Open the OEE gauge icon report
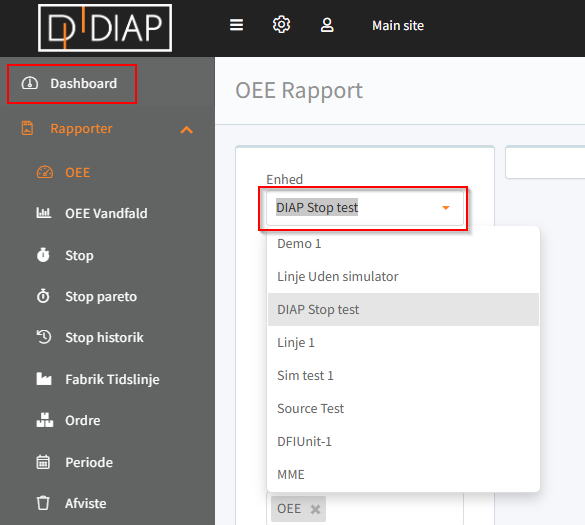 64,172
